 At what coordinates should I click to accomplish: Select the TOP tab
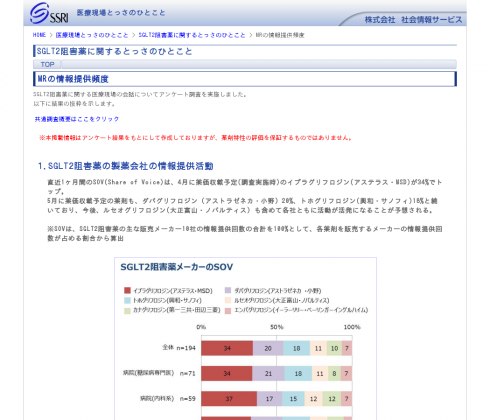47,64
